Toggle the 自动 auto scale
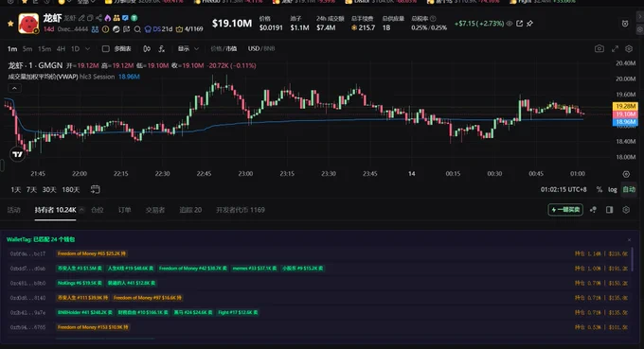 click(629, 189)
